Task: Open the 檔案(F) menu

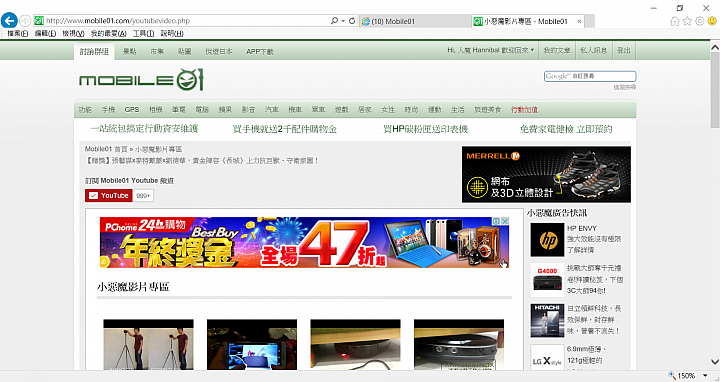Action: [17, 34]
